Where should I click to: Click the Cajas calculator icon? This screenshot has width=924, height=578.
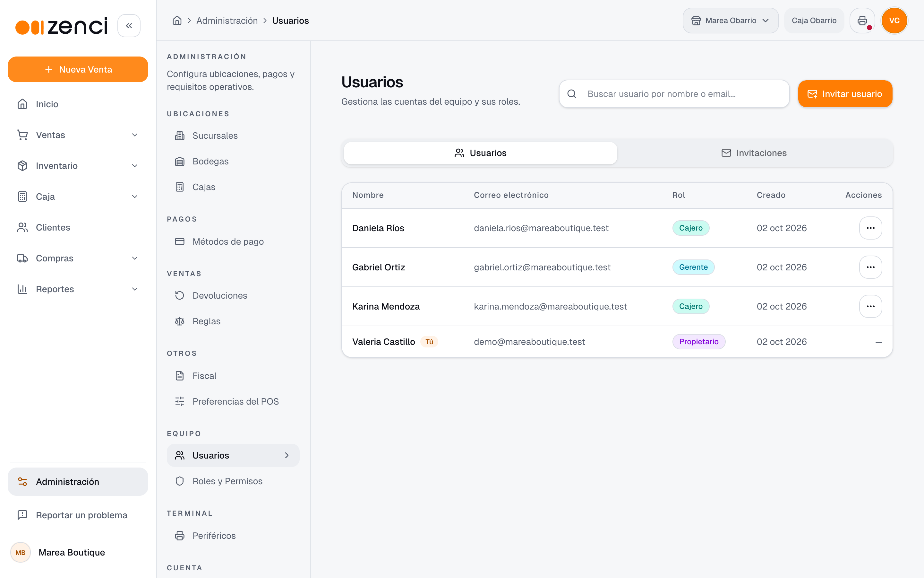pyautogui.click(x=179, y=187)
